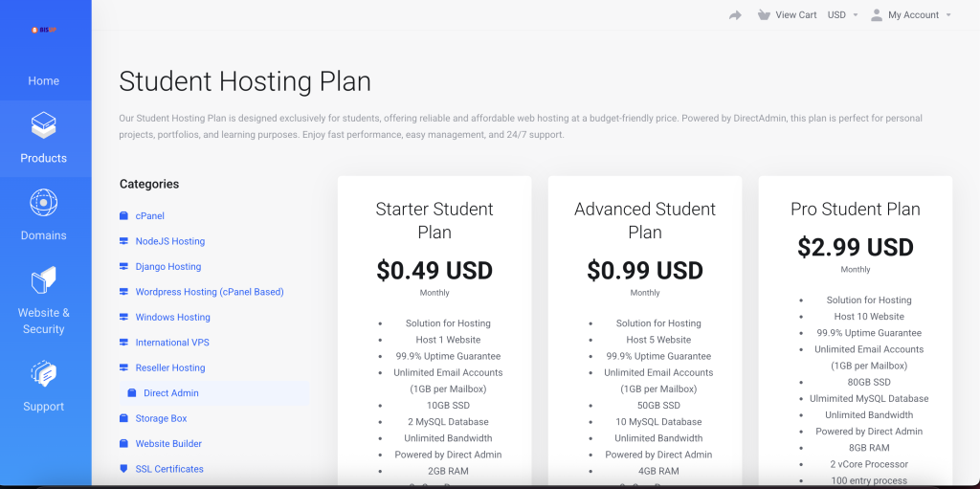This screenshot has height=489, width=980.
Task: Click the Website & Security icon
Action: 44,280
